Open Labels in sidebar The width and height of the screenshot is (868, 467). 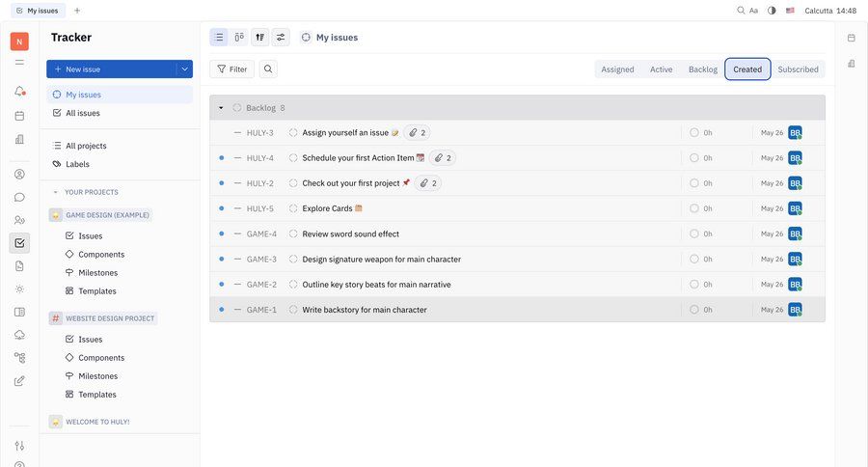[120, 164]
